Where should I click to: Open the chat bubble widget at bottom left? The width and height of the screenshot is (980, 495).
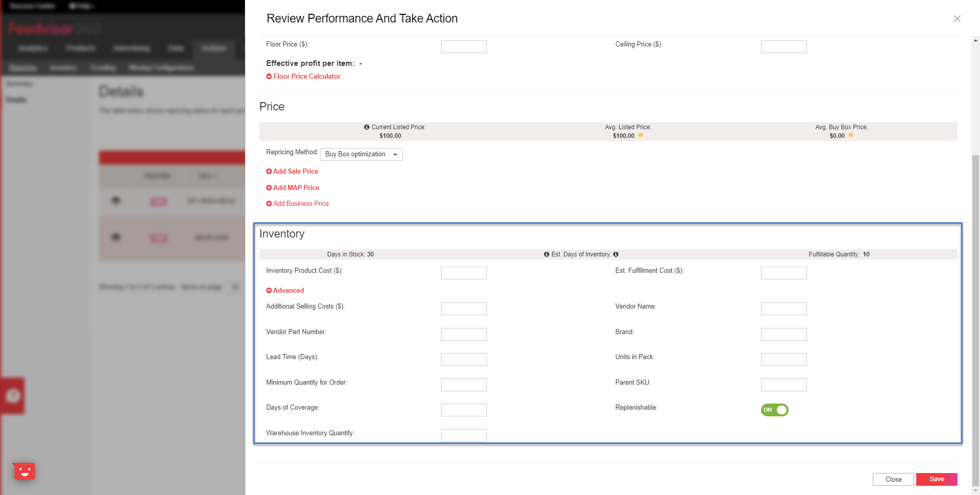[x=24, y=471]
